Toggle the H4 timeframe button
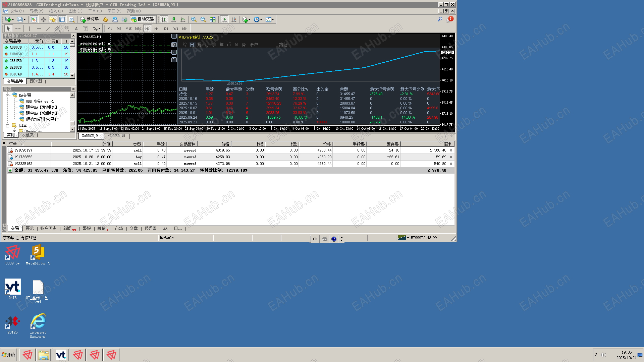The image size is (644, 362). click(156, 28)
